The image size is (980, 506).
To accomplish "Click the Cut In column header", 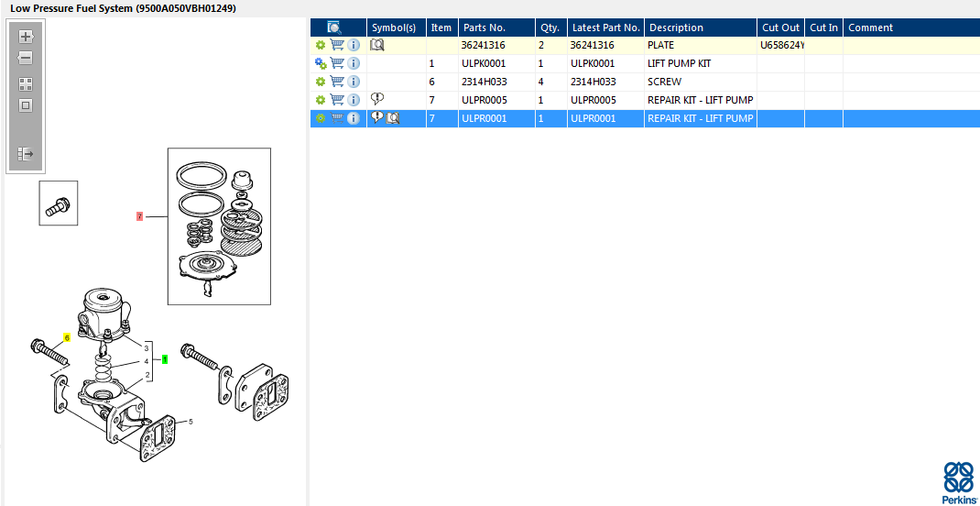I will (x=823, y=27).
